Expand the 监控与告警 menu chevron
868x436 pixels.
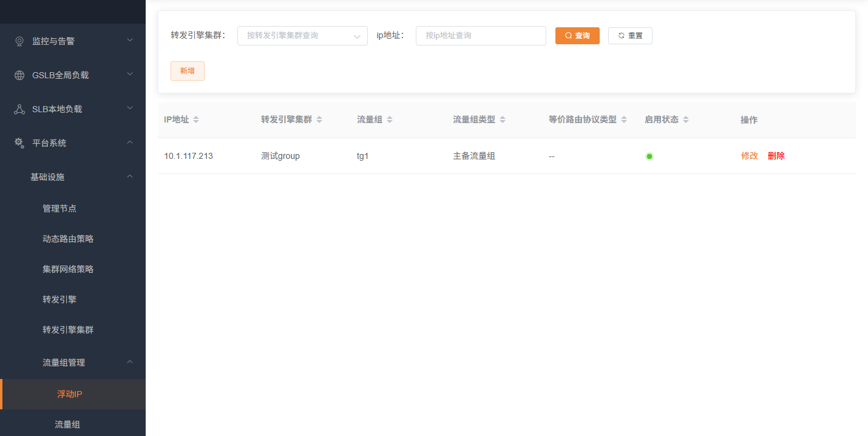pyautogui.click(x=129, y=41)
